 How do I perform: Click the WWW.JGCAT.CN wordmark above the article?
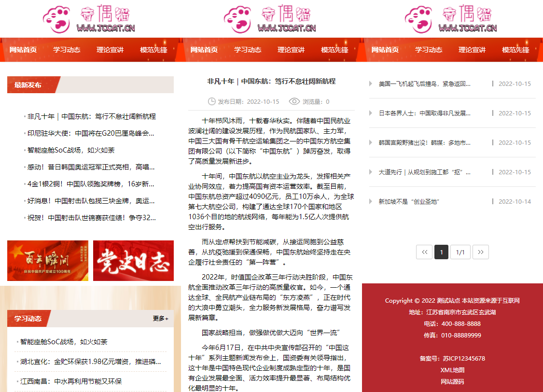click(287, 28)
